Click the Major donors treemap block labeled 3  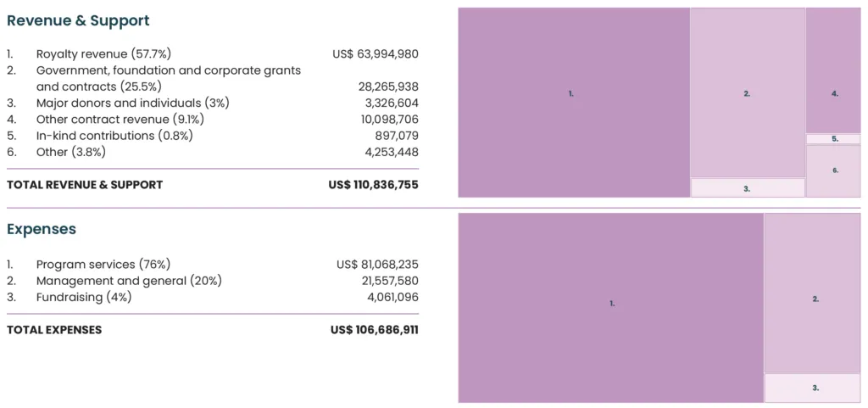click(x=747, y=187)
